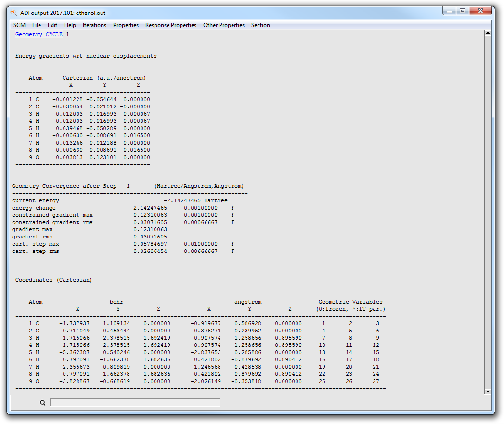The width and height of the screenshot is (504, 424).
Task: Click the 'bohr' column header
Action: pyautogui.click(x=116, y=302)
